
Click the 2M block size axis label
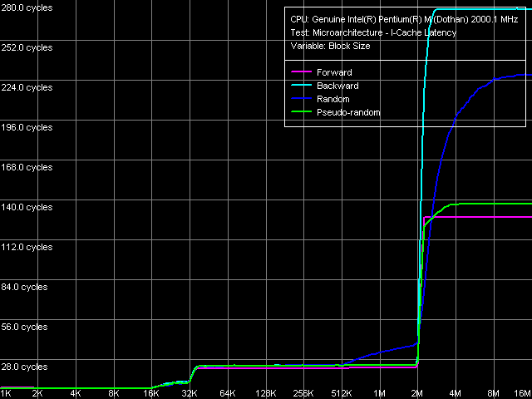click(x=417, y=392)
